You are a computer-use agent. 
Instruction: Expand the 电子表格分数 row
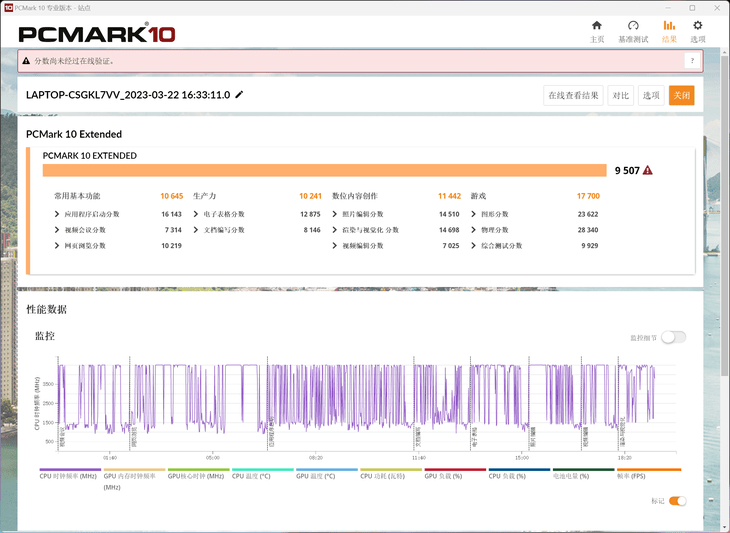(x=197, y=214)
